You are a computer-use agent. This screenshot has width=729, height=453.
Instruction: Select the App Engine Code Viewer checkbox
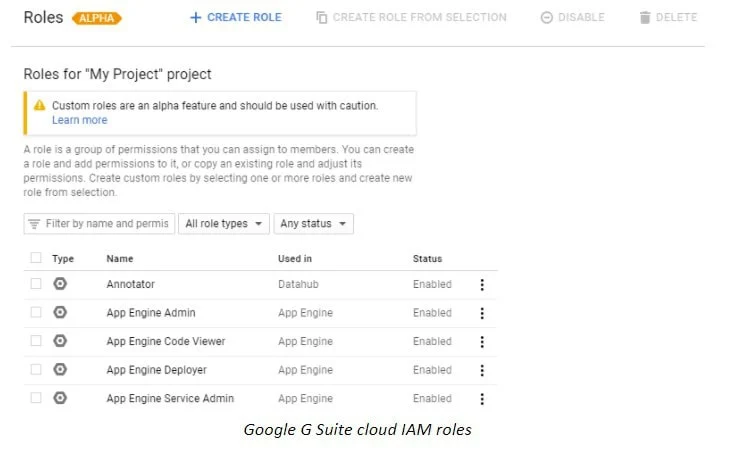coord(36,341)
